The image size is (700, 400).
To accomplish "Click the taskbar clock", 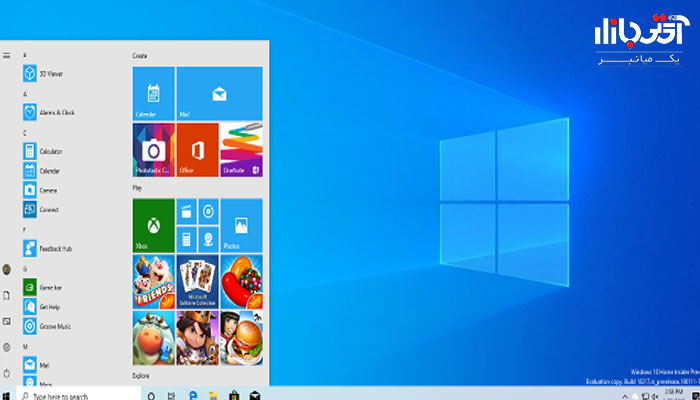I will 673,395.
